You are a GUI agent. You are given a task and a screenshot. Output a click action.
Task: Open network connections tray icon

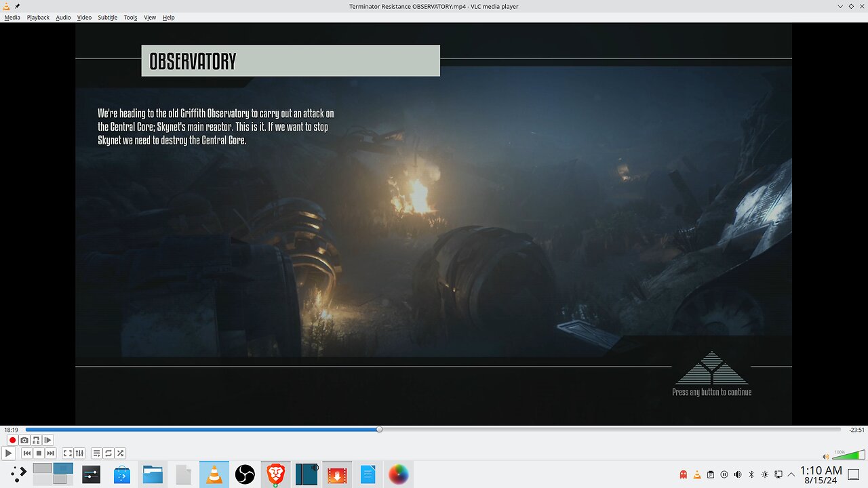click(778, 474)
